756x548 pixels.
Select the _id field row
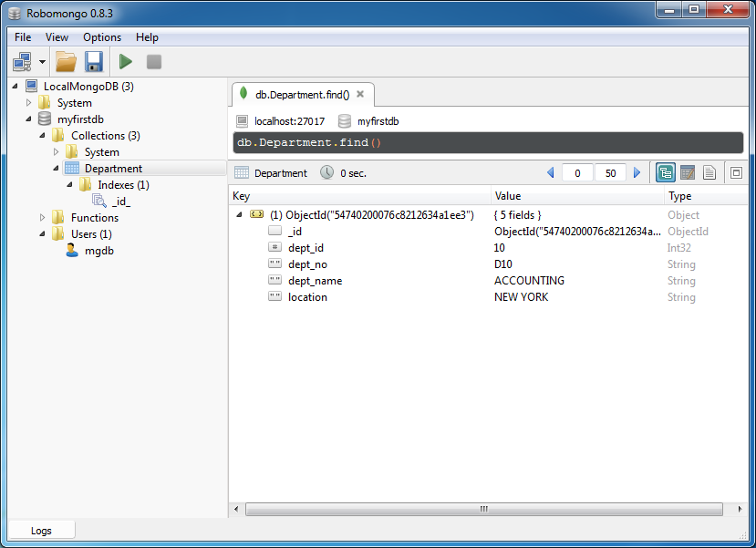[x=488, y=232]
